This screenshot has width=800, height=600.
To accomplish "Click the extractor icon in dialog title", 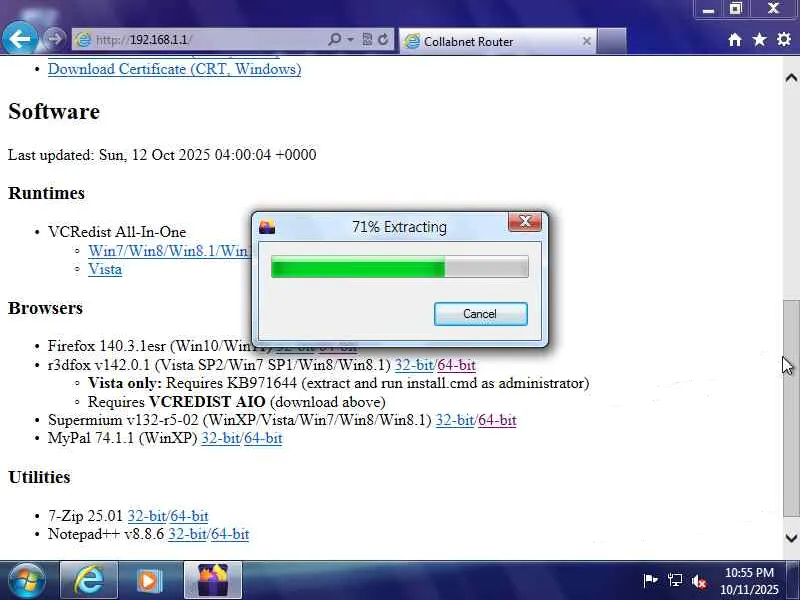I will [x=267, y=227].
